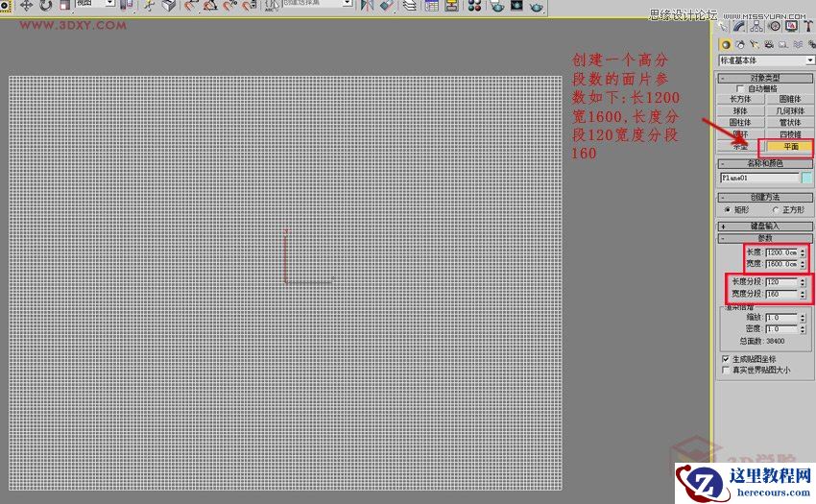
Task: Collapse the 名称和颜色 rollout
Action: click(765, 163)
